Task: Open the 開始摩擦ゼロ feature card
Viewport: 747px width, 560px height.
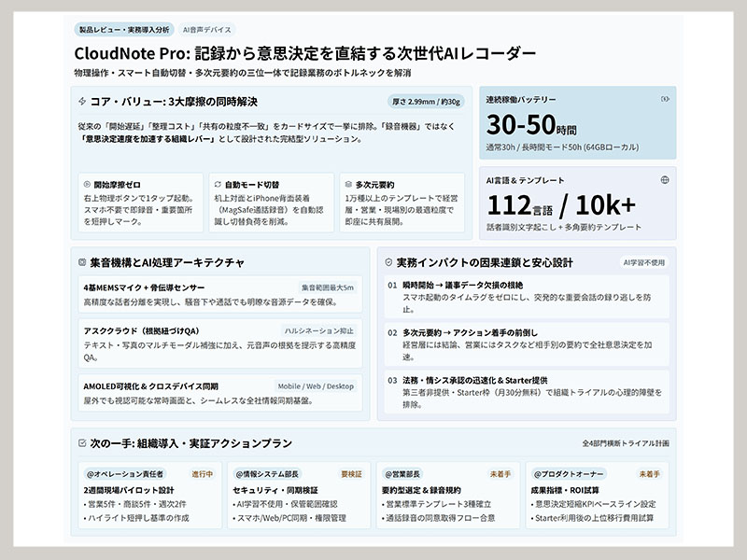Action: point(141,203)
